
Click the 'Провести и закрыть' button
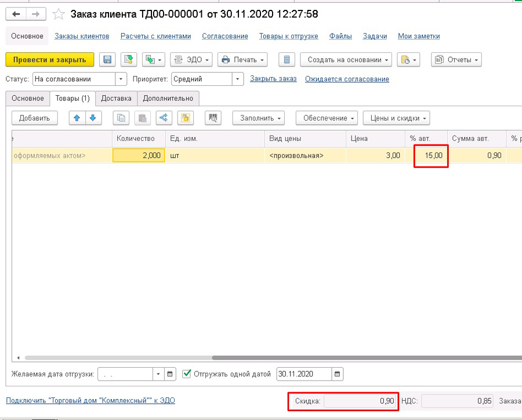coord(49,60)
